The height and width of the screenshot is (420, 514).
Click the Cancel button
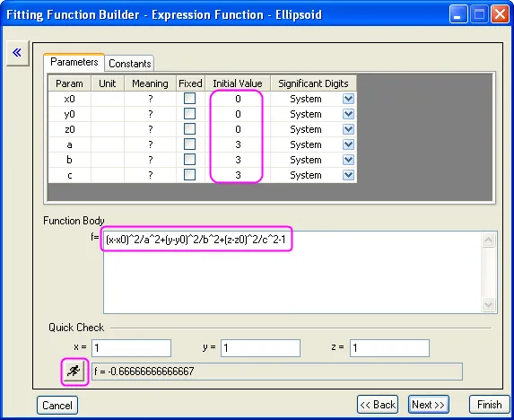click(57, 406)
